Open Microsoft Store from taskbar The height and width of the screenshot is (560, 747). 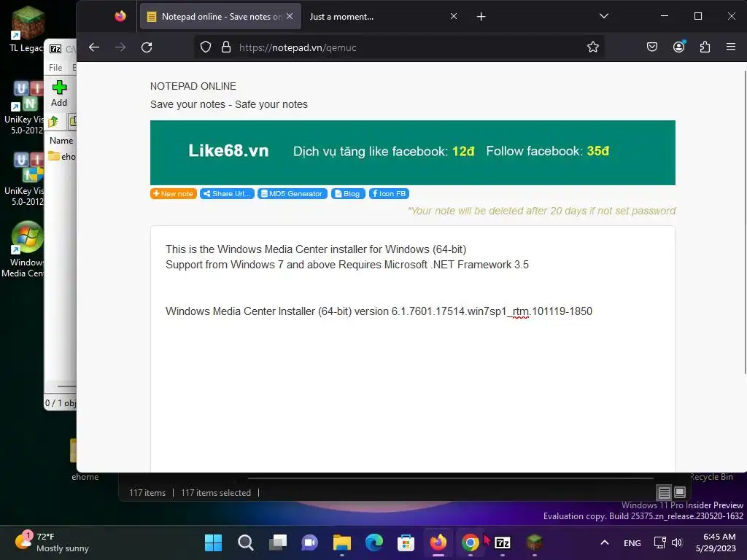[x=406, y=542]
